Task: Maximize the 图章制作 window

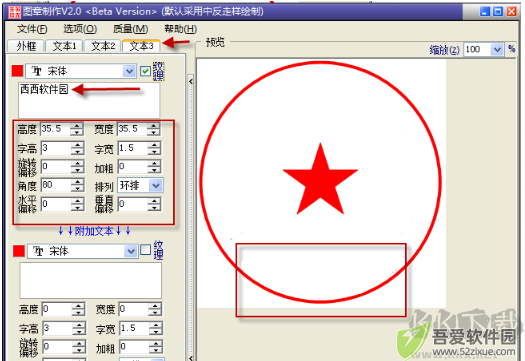Action: pos(498,12)
